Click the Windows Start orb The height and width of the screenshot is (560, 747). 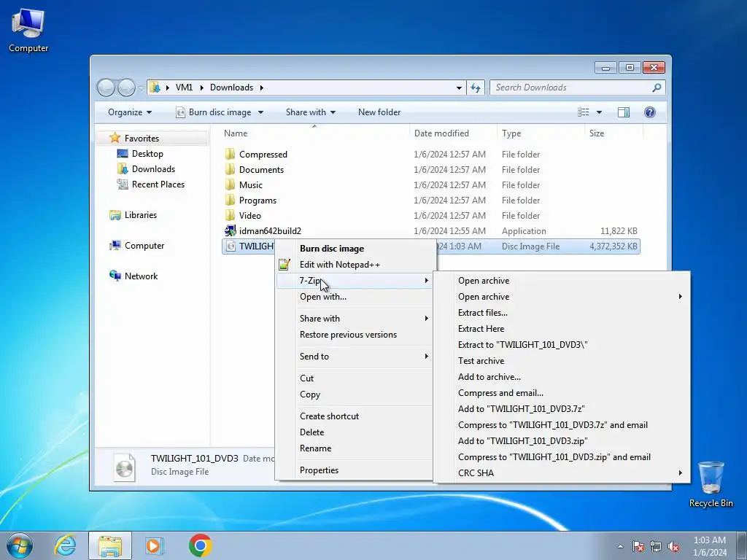[20, 545]
